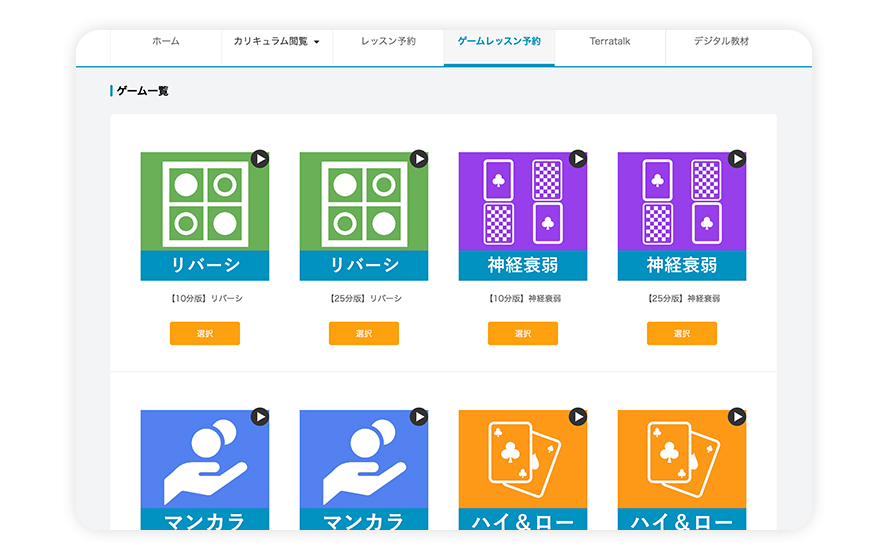Click play icon on 10分版 神経衰弱 card
The image size is (888, 560).
coord(578,159)
